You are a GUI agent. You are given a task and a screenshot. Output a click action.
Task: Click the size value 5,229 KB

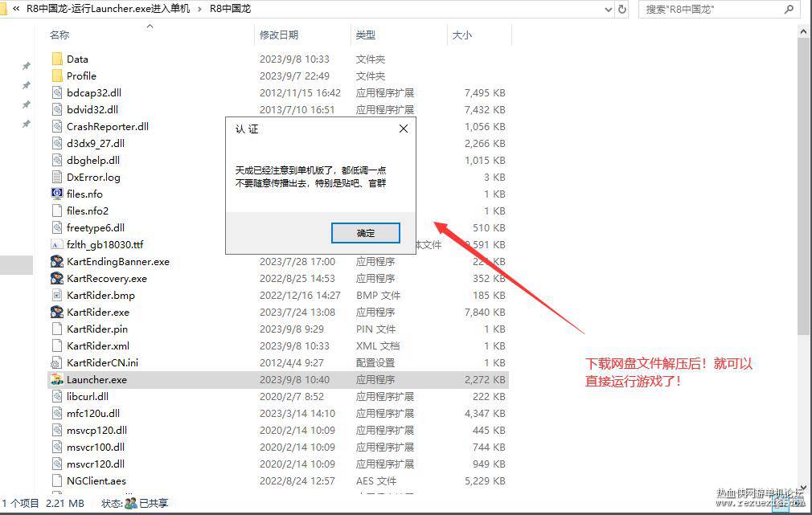(x=485, y=480)
